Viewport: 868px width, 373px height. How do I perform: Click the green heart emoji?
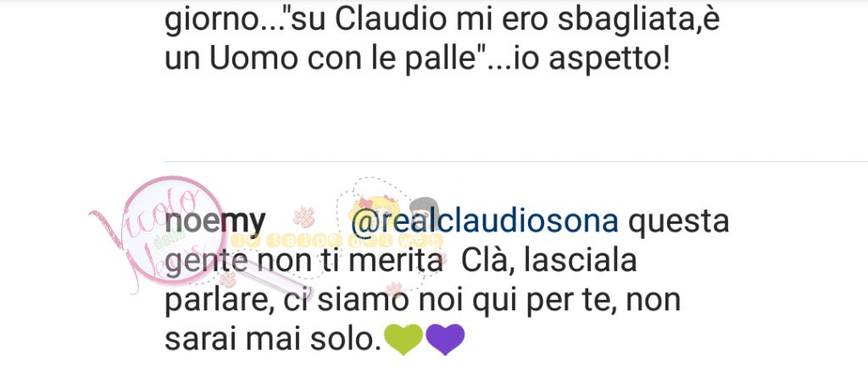click(x=403, y=339)
